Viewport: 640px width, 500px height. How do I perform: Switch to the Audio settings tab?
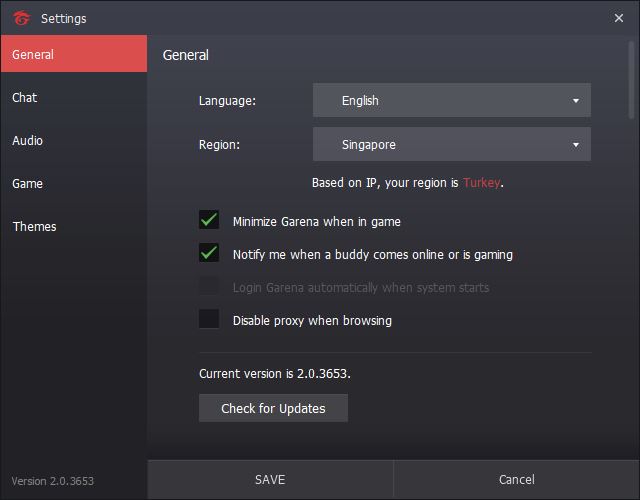(74, 140)
